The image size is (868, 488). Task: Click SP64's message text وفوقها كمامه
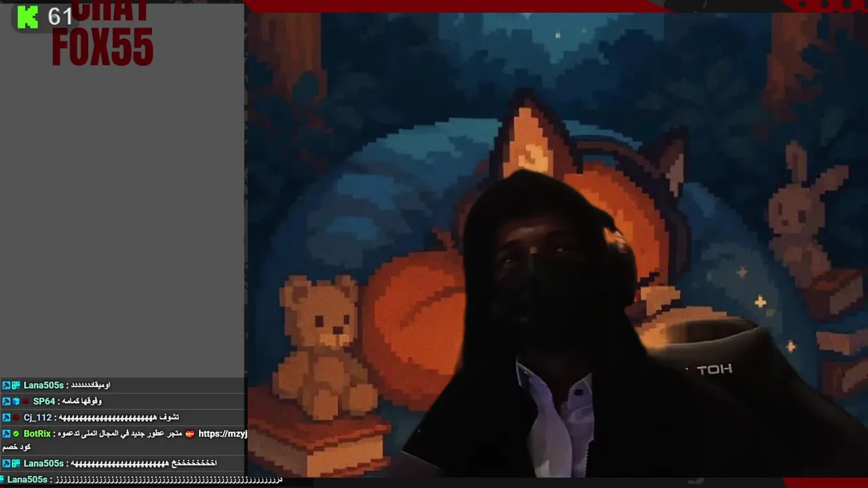click(83, 401)
